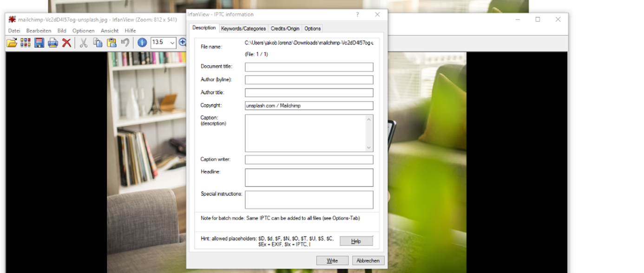644x273 pixels.
Task: Click the blue image Information icon
Action: pos(142,43)
